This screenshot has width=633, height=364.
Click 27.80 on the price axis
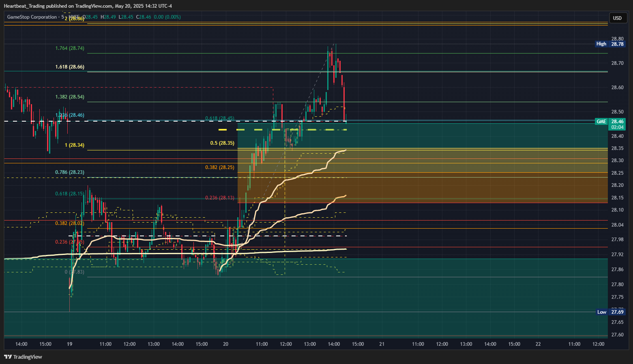point(617,285)
